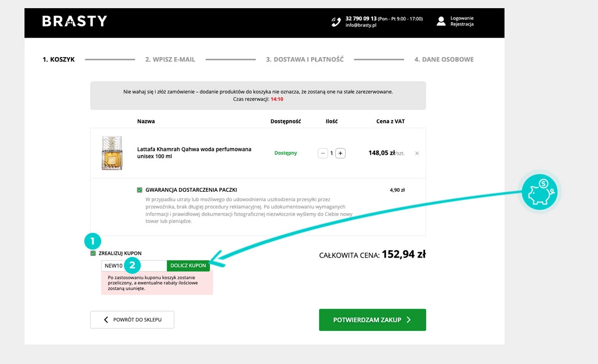Select step 3 Dostawa i płatność
Screen dimensions: 598x364
[x=304, y=59]
